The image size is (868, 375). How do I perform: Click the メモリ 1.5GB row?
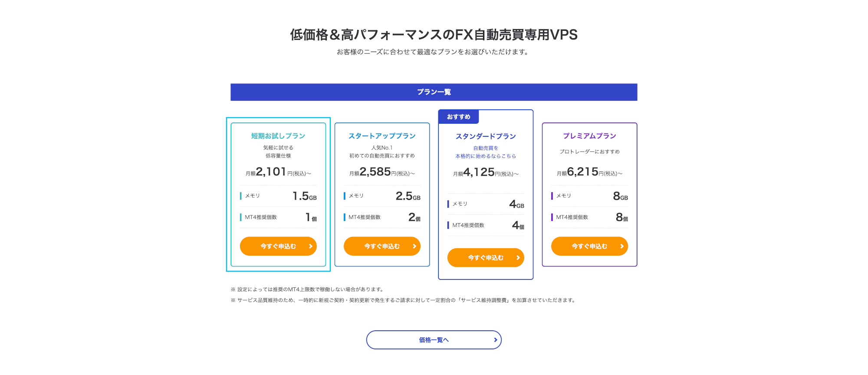coord(278,196)
